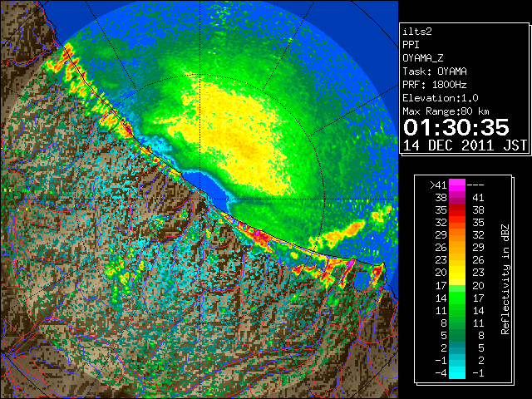Click the "OYAMA_Z" product name
The width and height of the screenshot is (532, 399).
point(423,58)
